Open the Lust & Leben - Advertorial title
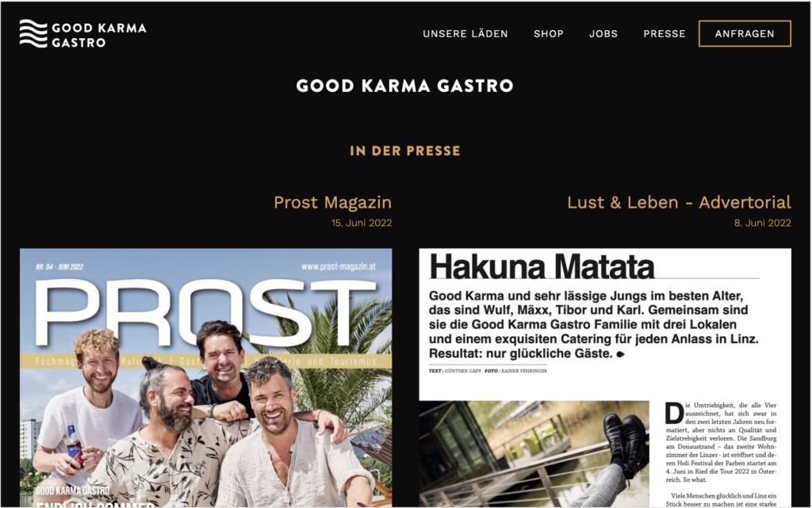The image size is (812, 508). [679, 202]
